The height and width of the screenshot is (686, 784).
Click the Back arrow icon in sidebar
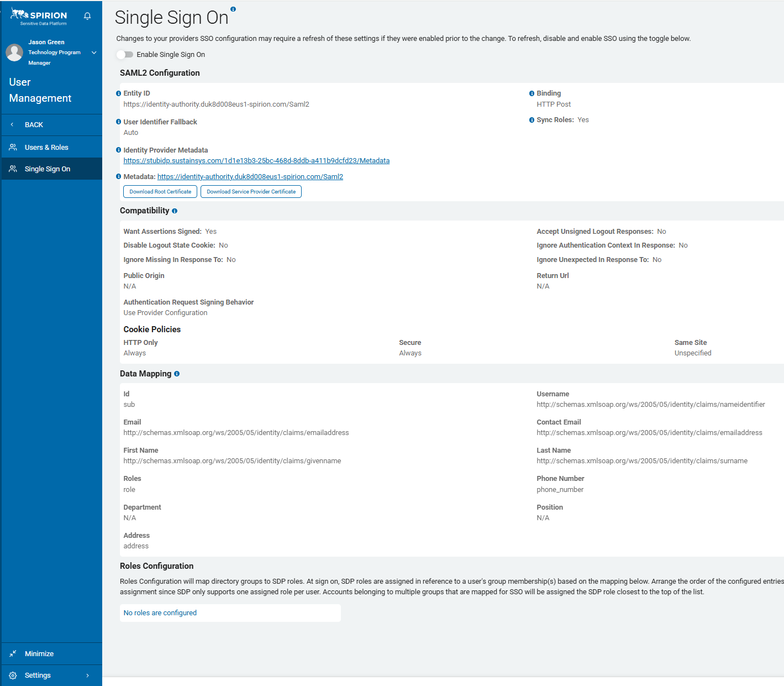coord(12,124)
